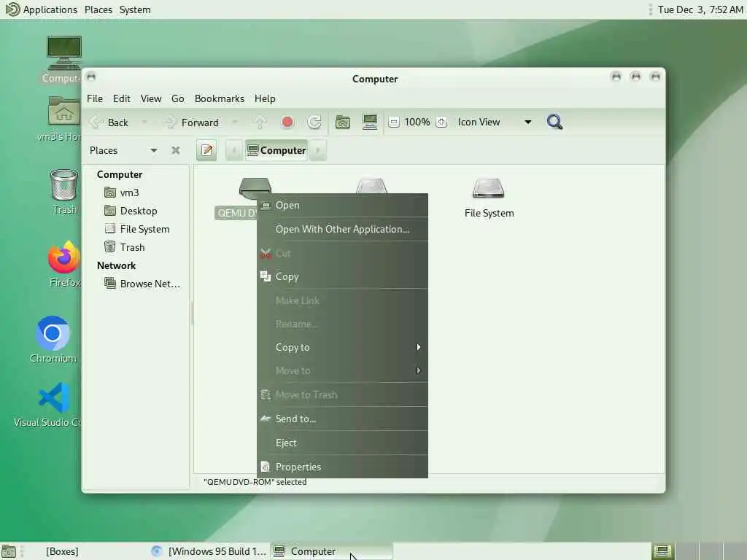Choose Send to in context menu

343,419
